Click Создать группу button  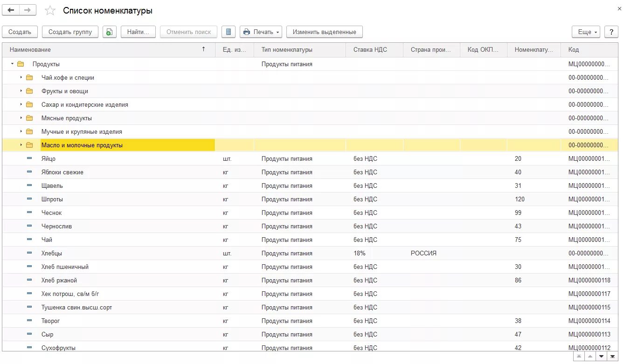coord(70,32)
